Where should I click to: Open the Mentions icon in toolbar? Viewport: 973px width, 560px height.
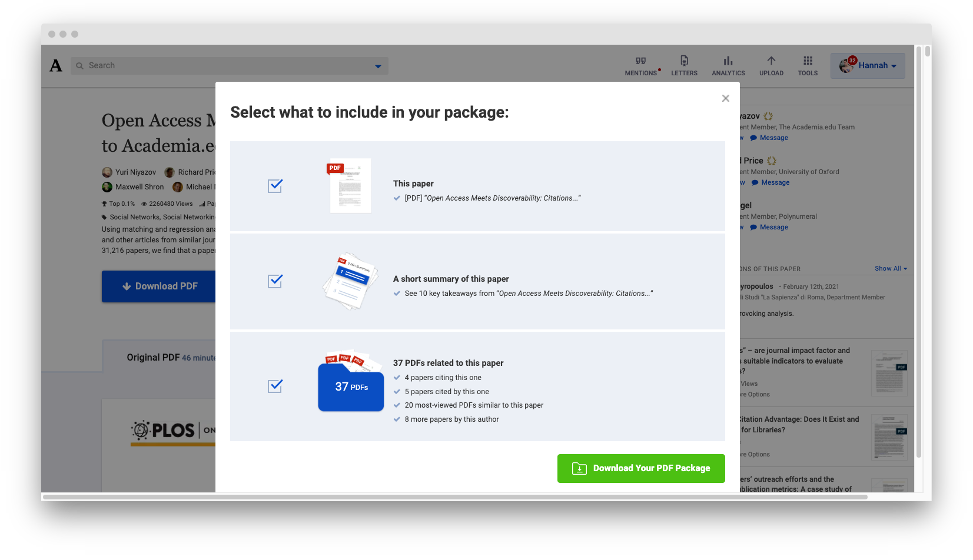(x=641, y=65)
